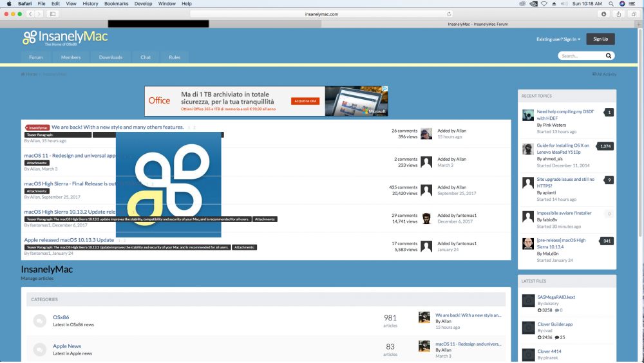Click in the site Search field
The height and width of the screenshot is (363, 644).
581,56
